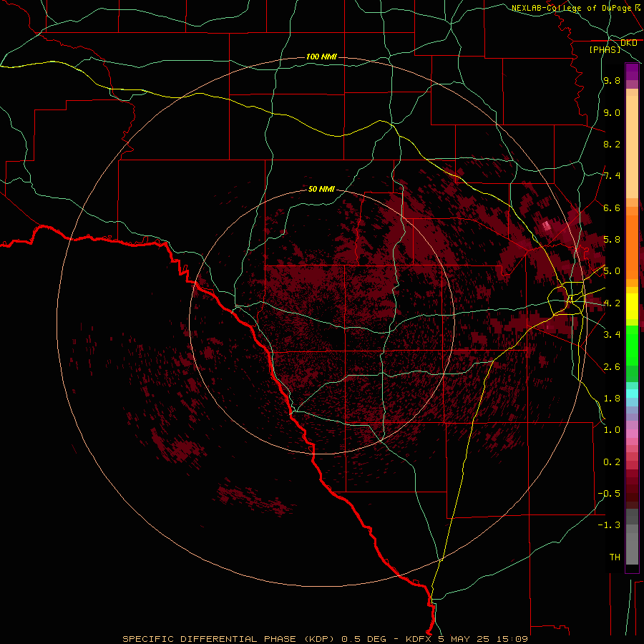Pick the peach segment of the color bar
Viewport: 644px width, 644px height.
[632, 147]
